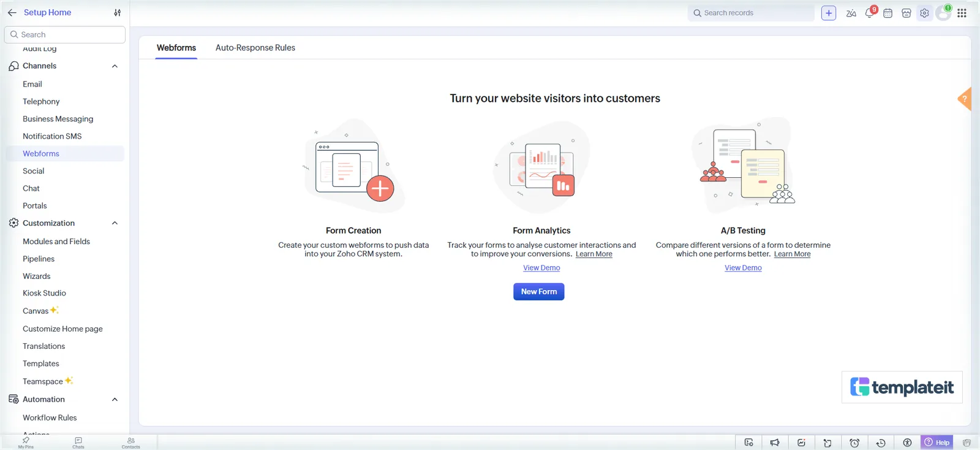Open Contacts in the bottom bar
This screenshot has height=450, width=980.
point(131,443)
